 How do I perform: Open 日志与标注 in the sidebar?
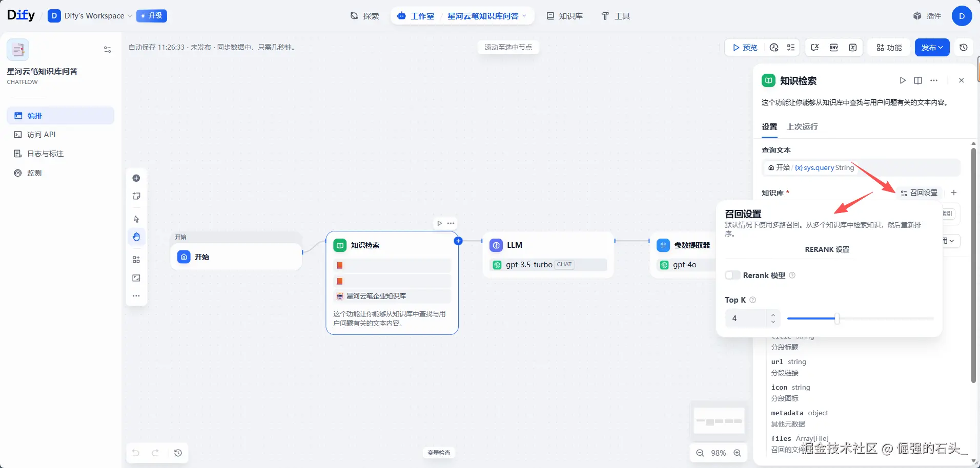coord(60,154)
